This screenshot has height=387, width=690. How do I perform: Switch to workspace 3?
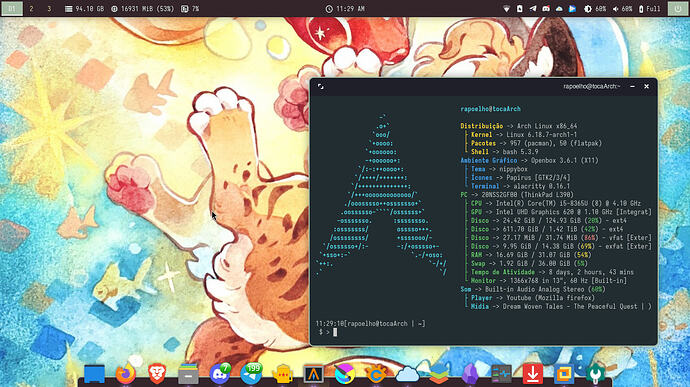[x=49, y=8]
